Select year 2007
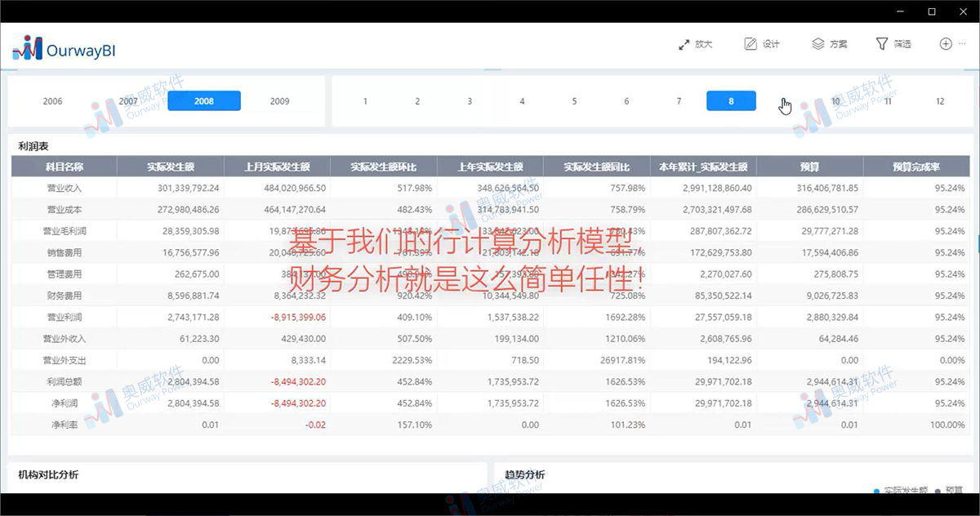Screen dimensions: 980x516 [128, 101]
